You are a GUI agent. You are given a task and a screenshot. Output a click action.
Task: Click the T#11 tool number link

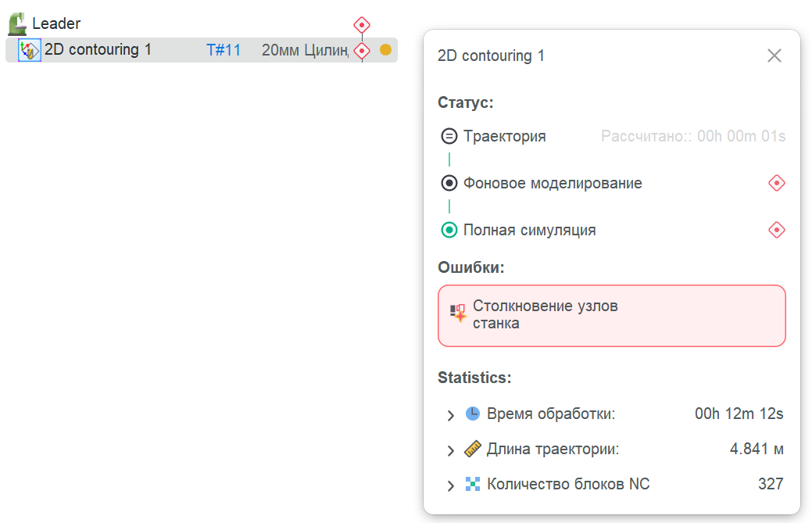click(224, 51)
